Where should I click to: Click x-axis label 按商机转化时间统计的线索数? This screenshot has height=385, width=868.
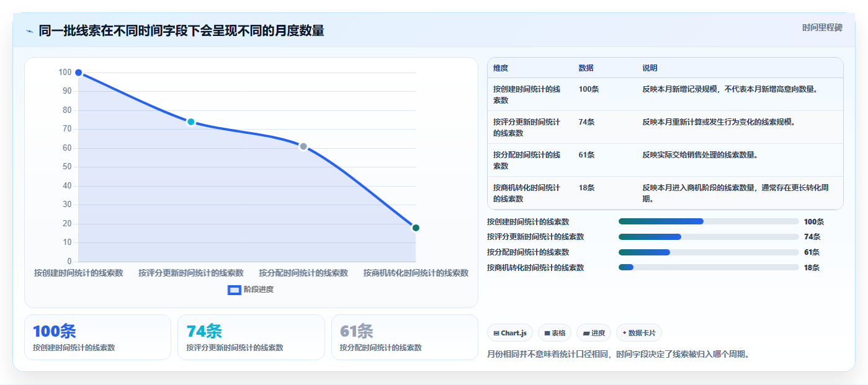pyautogui.click(x=416, y=273)
